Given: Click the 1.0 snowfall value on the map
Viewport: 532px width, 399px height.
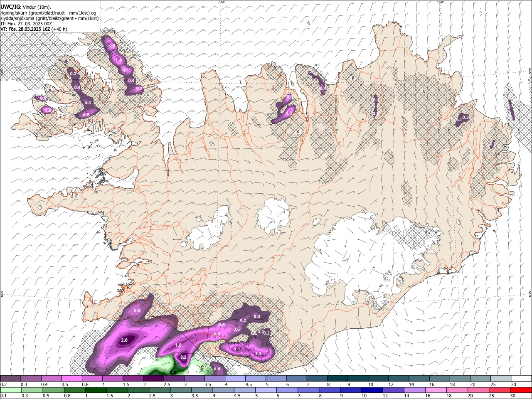Looking at the screenshot, I should point(47,110).
